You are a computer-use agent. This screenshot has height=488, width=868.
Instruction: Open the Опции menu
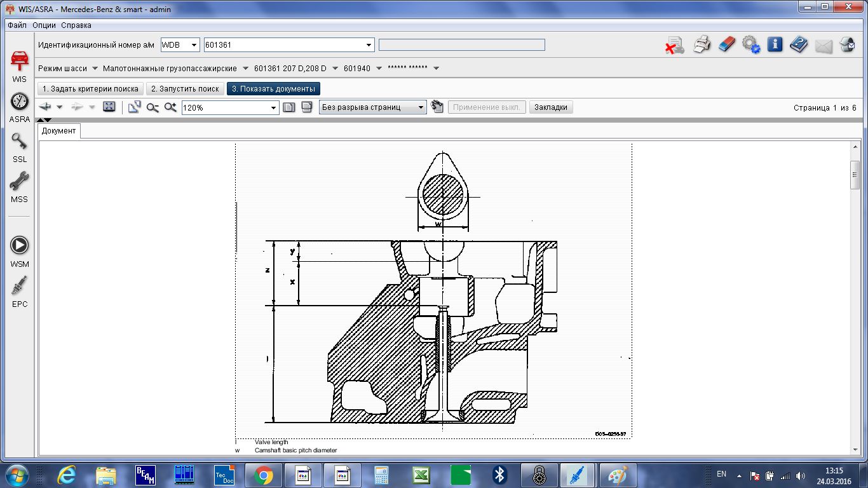tap(44, 25)
